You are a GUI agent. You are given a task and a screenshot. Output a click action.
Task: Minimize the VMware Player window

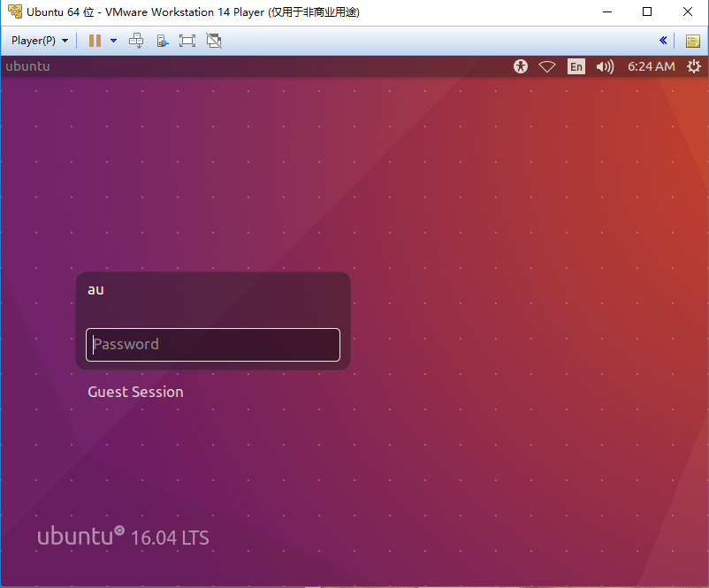607,11
